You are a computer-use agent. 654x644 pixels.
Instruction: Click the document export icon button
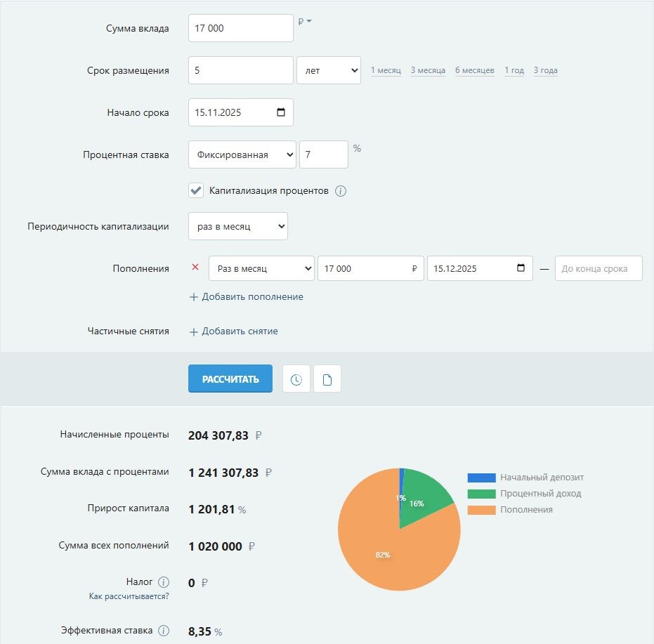coord(327,379)
